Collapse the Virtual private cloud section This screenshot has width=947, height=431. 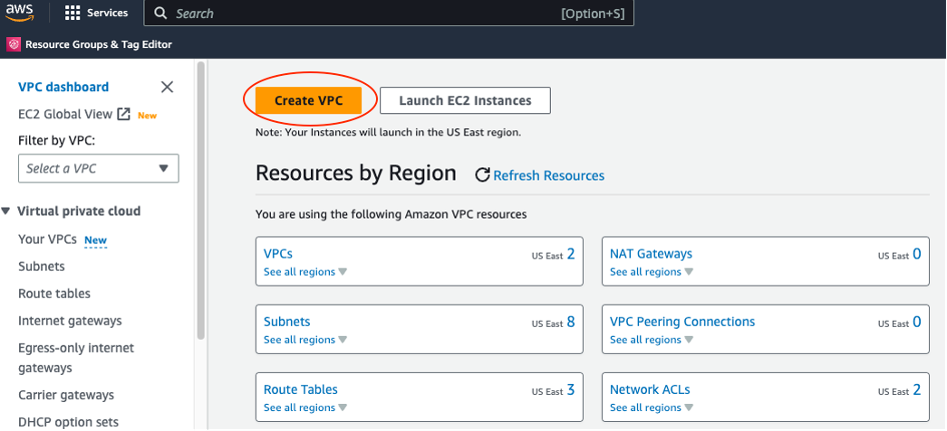5,211
